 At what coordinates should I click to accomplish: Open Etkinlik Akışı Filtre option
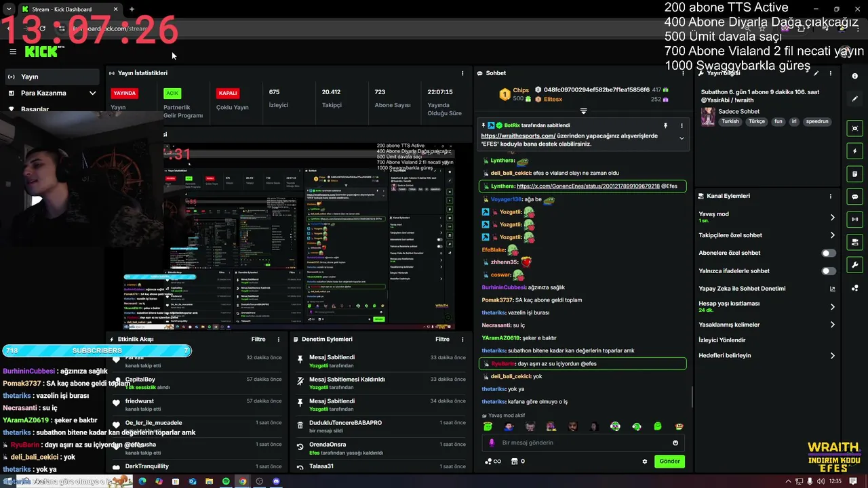tap(258, 340)
